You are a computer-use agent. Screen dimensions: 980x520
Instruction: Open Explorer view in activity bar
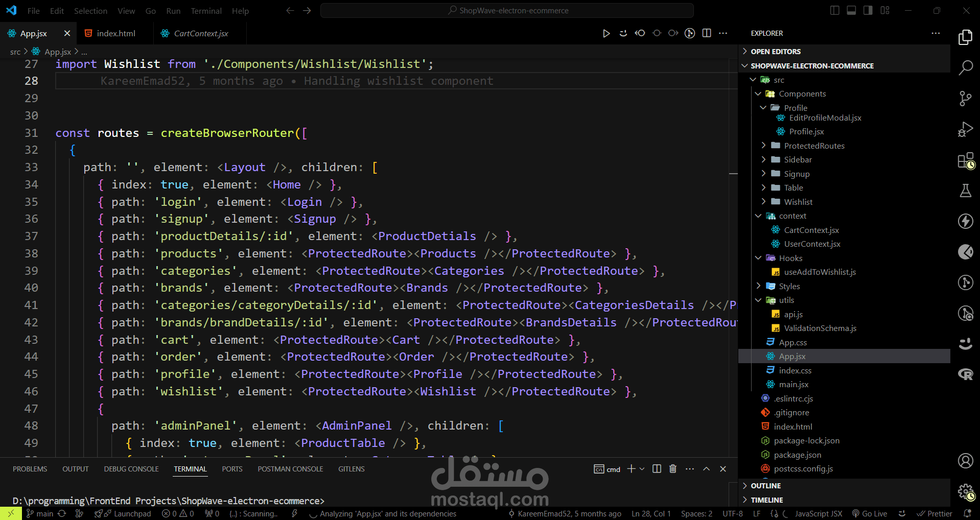point(965,37)
